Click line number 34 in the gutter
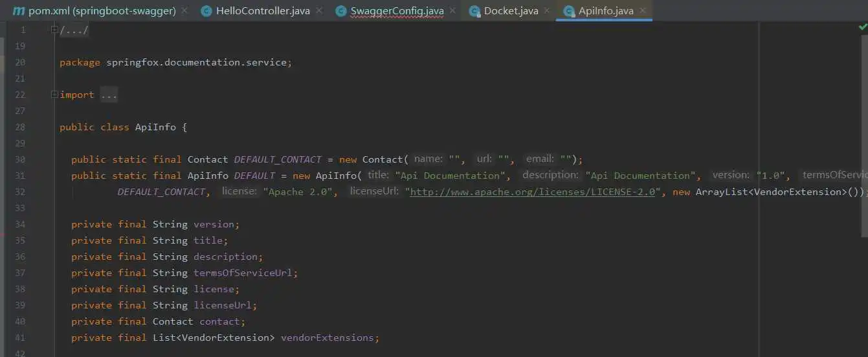 point(19,224)
